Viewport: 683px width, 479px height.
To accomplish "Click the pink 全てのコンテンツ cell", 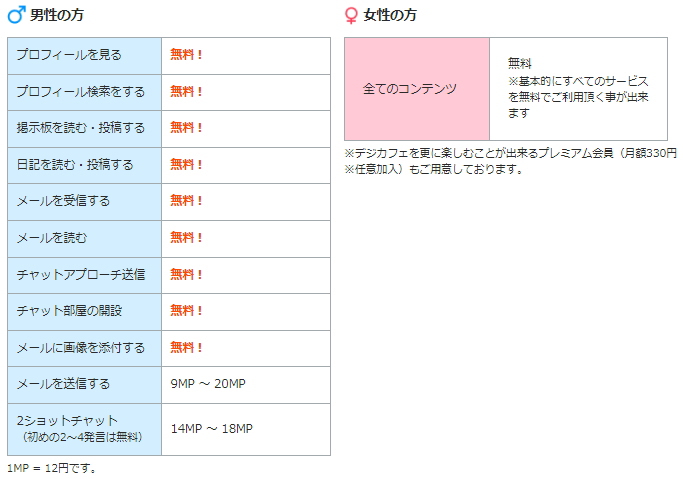I will pyautogui.click(x=417, y=89).
